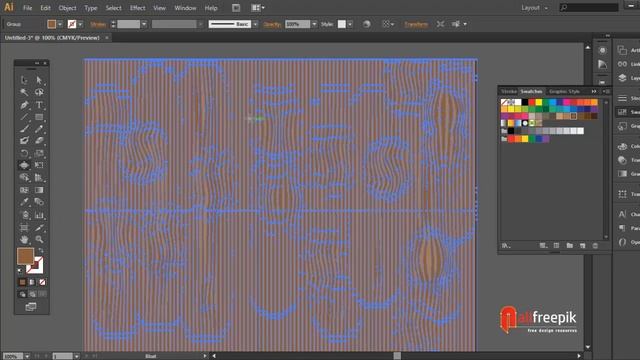Select the Pen tool
640x360 pixels.
pos(24,105)
